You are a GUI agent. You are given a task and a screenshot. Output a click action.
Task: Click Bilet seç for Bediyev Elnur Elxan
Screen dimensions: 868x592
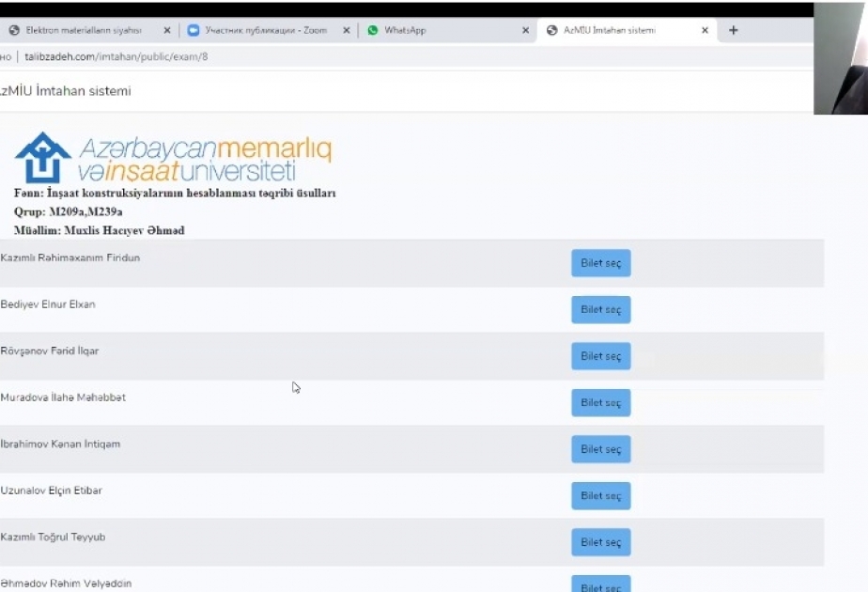(x=600, y=309)
